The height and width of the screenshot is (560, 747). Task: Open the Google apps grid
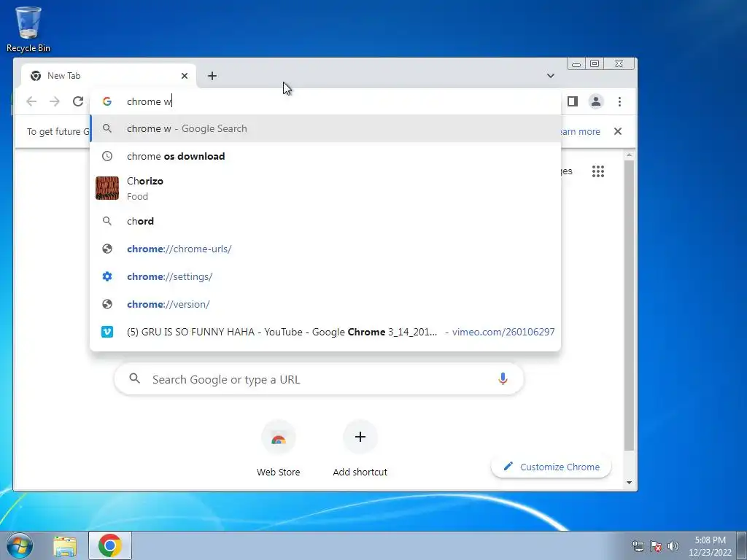coord(598,171)
